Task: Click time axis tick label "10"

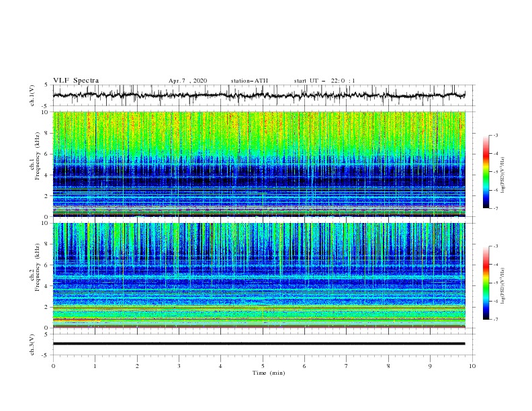Action: pyautogui.click(x=472, y=366)
